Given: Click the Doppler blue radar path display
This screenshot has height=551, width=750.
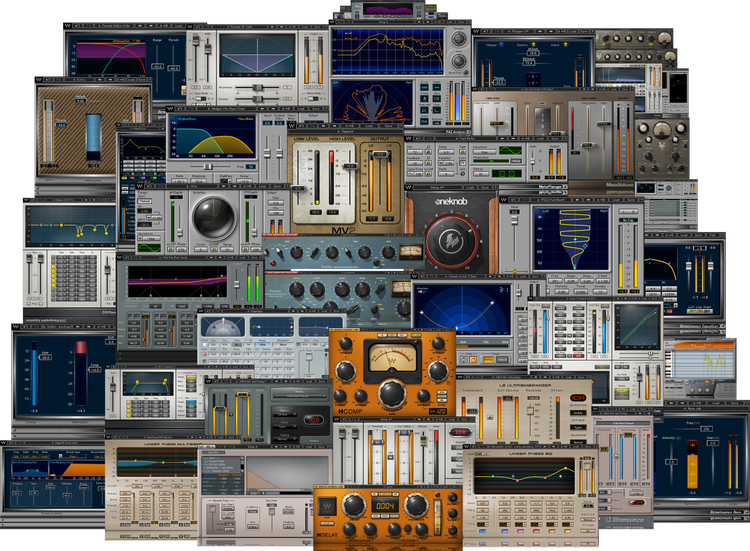Looking at the screenshot, I should pos(463,310).
